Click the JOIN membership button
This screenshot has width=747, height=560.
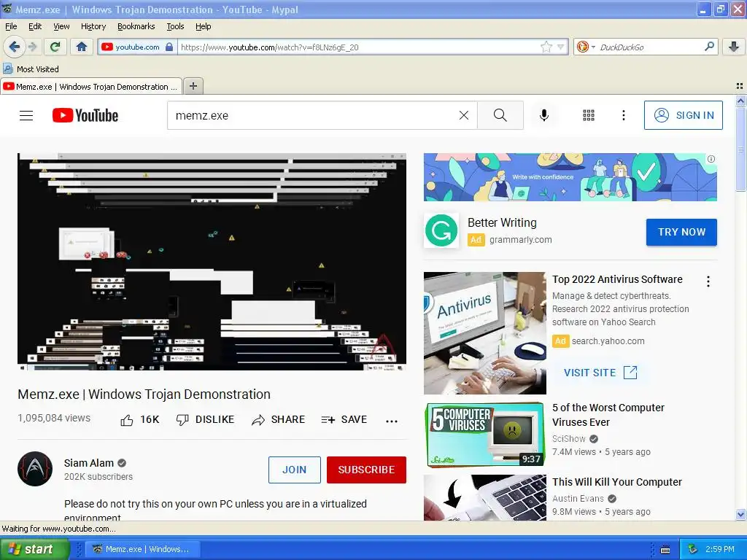coord(295,470)
